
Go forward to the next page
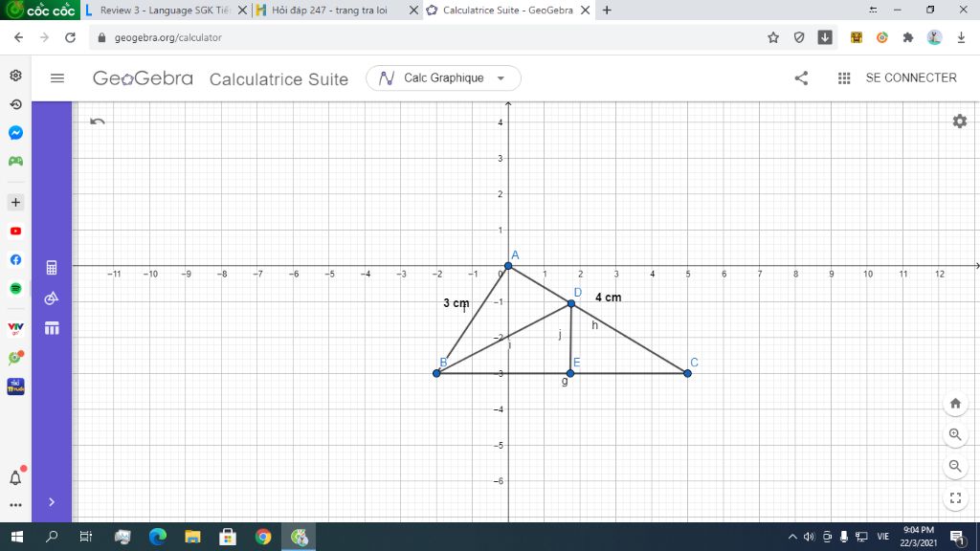pos(44,37)
